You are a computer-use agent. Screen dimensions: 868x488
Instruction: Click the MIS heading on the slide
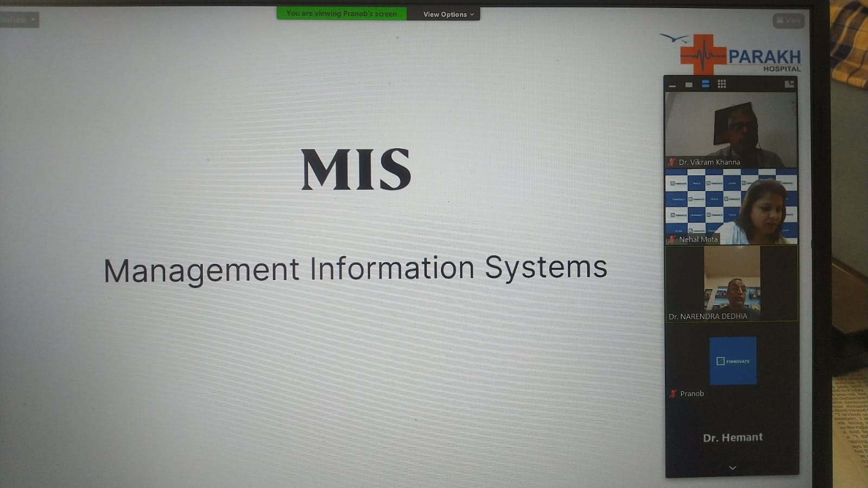click(x=356, y=169)
